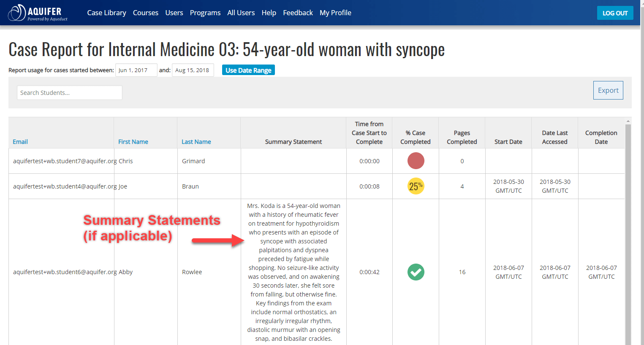Screen dimensions: 644x345
Task: Open the Feedback link in navigation
Action: click(x=298, y=13)
